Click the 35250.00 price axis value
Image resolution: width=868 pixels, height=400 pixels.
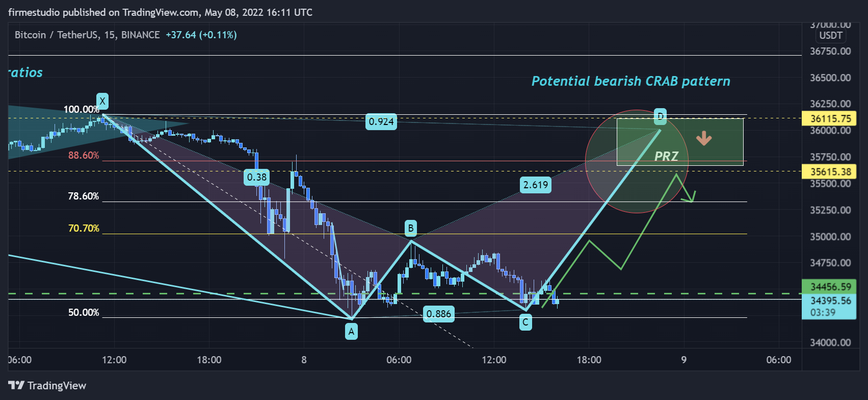point(831,210)
